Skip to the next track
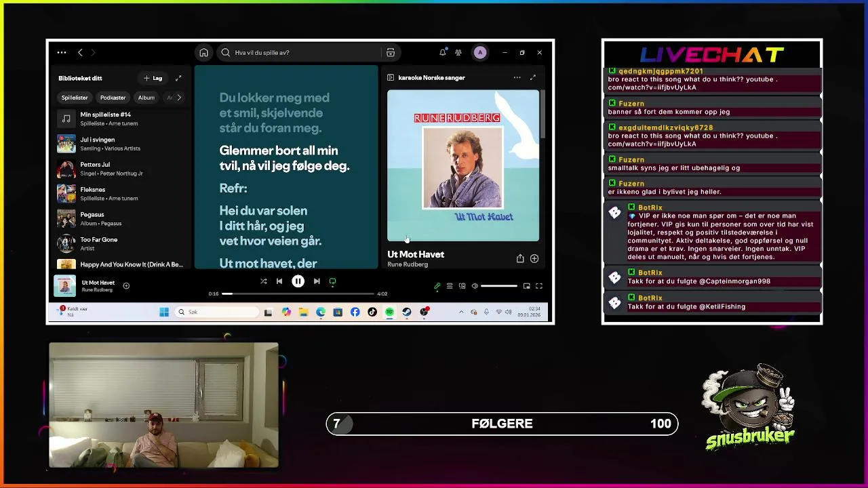 317,281
